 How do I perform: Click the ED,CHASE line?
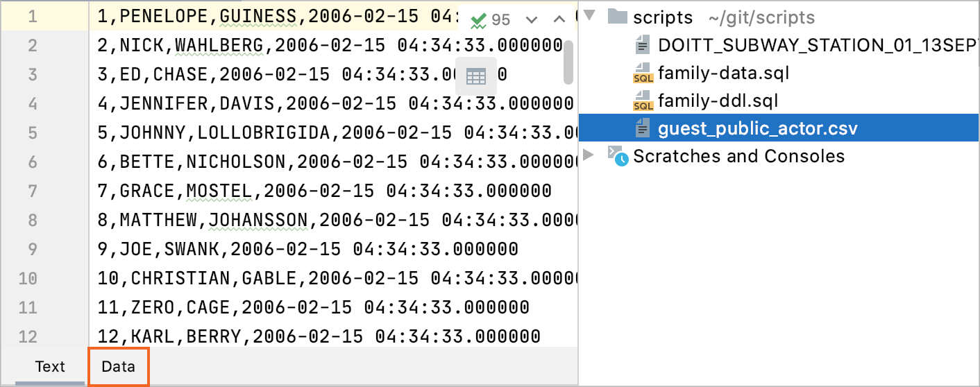point(302,75)
